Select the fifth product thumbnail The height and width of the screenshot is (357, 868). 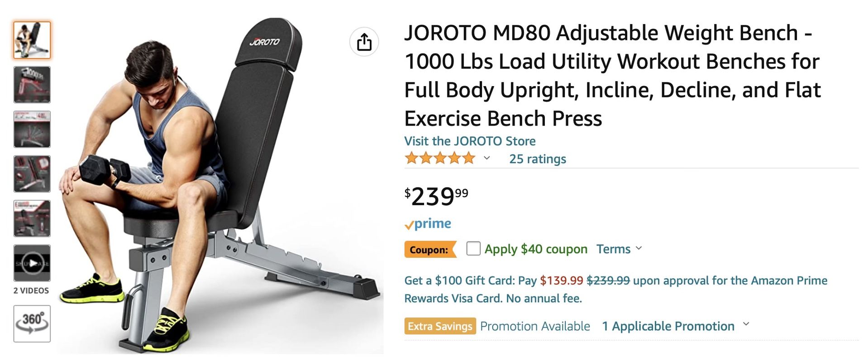(32, 218)
